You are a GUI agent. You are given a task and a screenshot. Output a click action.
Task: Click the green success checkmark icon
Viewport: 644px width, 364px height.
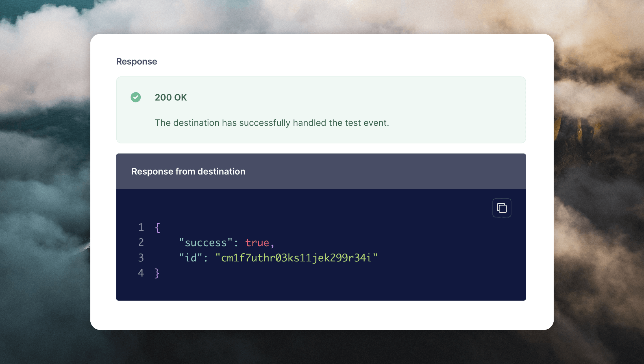[136, 97]
